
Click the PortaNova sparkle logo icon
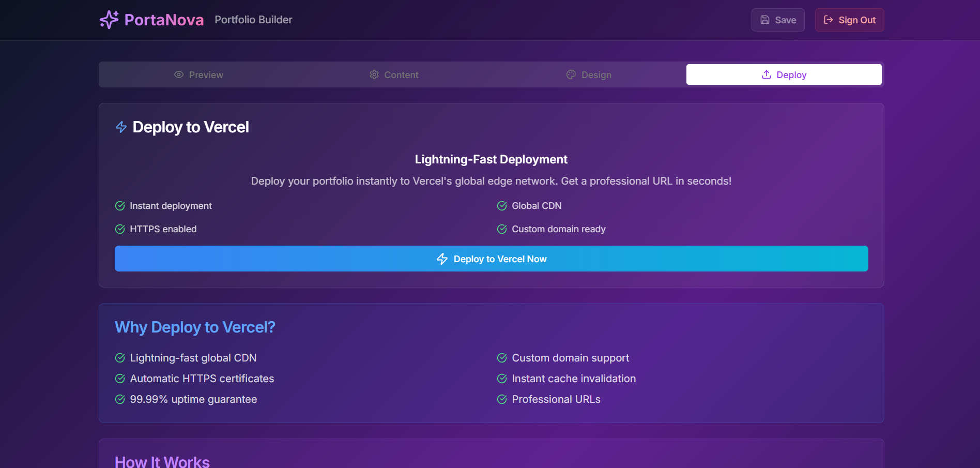tap(109, 20)
